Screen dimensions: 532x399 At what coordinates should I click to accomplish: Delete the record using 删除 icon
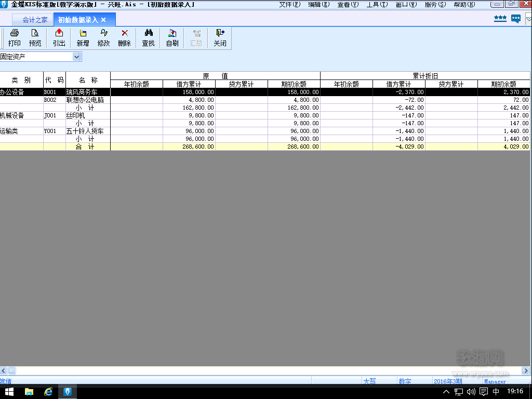pos(125,37)
